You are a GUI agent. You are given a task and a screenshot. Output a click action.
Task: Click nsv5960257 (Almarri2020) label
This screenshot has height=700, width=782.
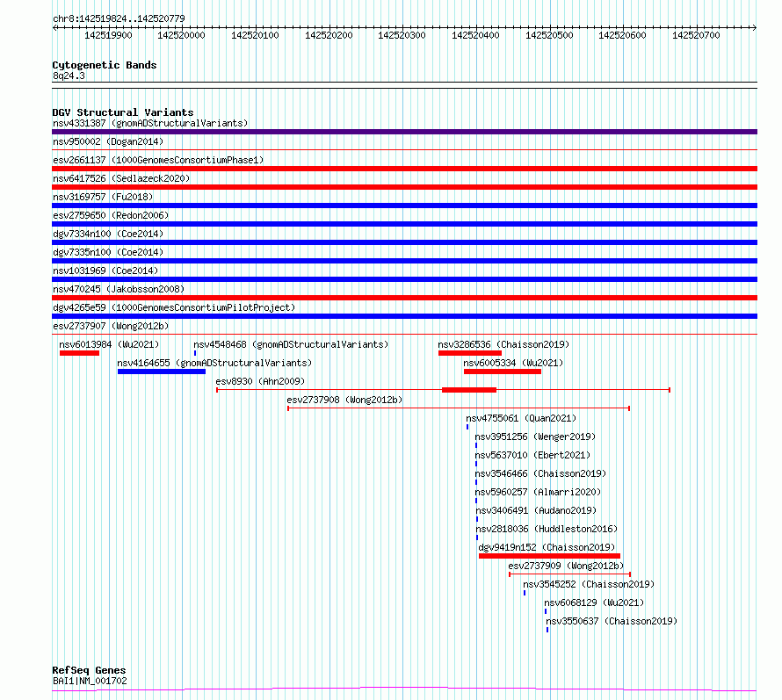click(x=538, y=492)
